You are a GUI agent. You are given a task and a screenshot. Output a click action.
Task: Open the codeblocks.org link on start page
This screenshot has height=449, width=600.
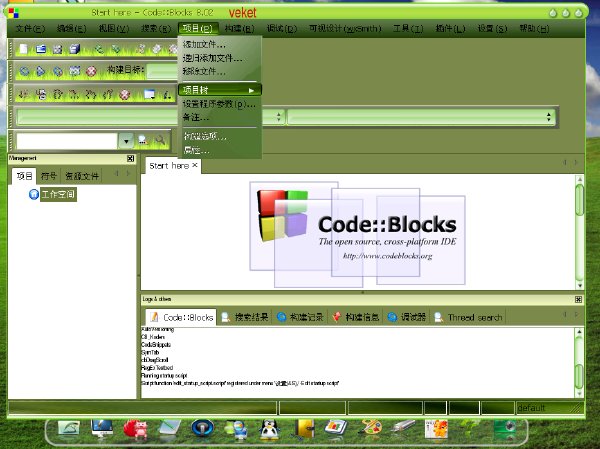click(x=388, y=256)
